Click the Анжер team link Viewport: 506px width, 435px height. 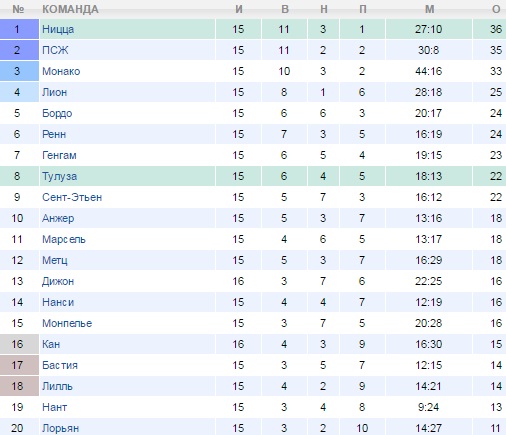58,218
